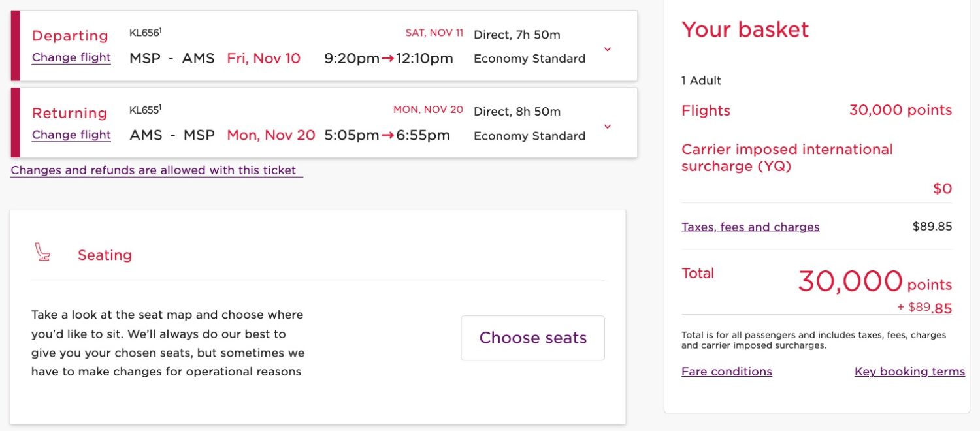Click the Mon, Nov 20 return date
This screenshot has width=980, height=431.
click(271, 135)
